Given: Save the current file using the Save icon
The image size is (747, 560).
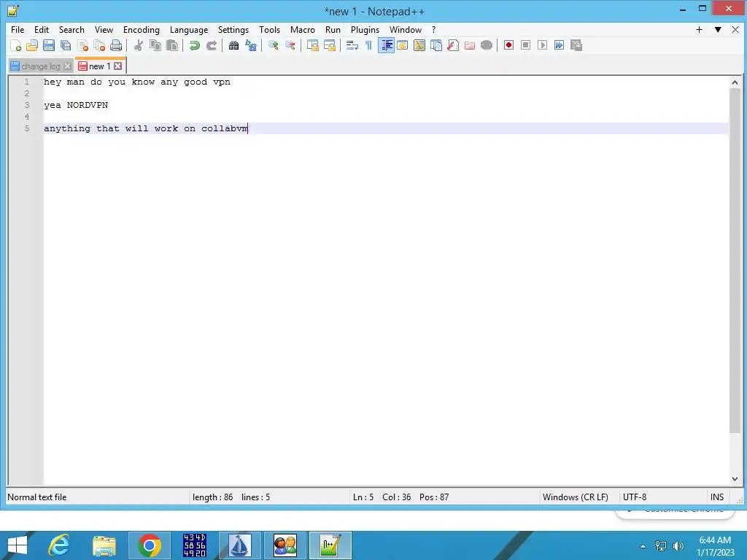Looking at the screenshot, I should [49, 45].
